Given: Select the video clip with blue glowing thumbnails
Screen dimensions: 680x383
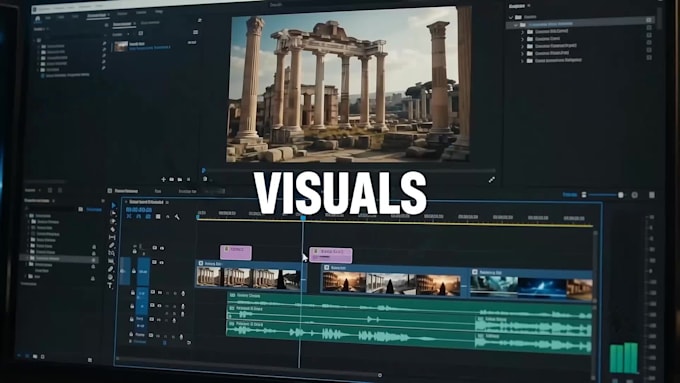Looking at the screenshot, I should (x=532, y=284).
